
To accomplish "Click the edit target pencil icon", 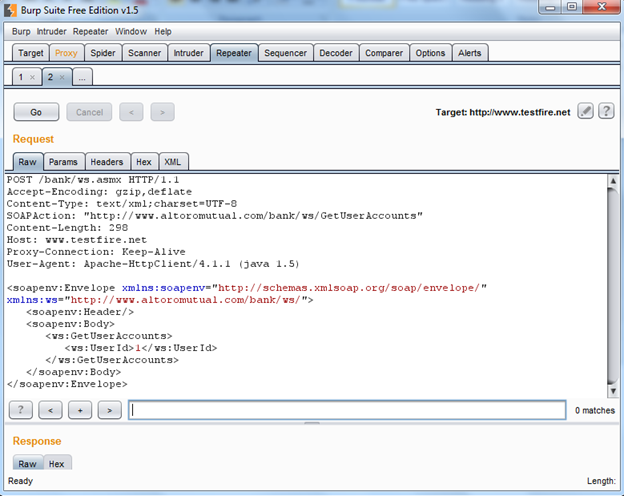I will point(586,112).
